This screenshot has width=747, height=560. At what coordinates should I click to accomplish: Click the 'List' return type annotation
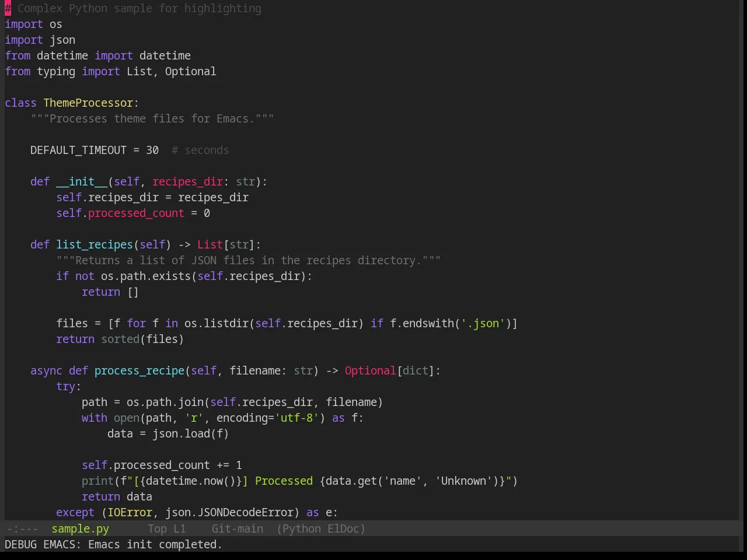[x=210, y=245]
